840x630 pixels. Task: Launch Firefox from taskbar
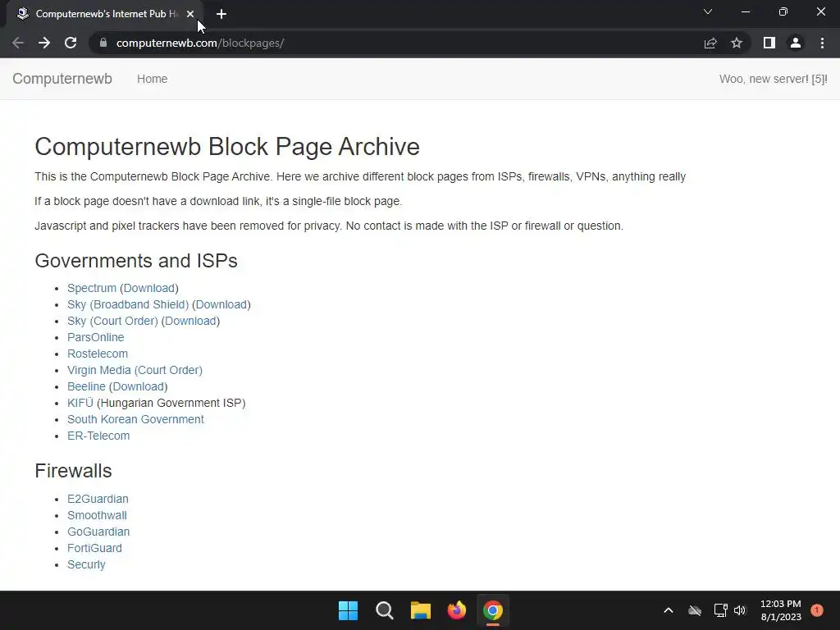[x=457, y=610]
